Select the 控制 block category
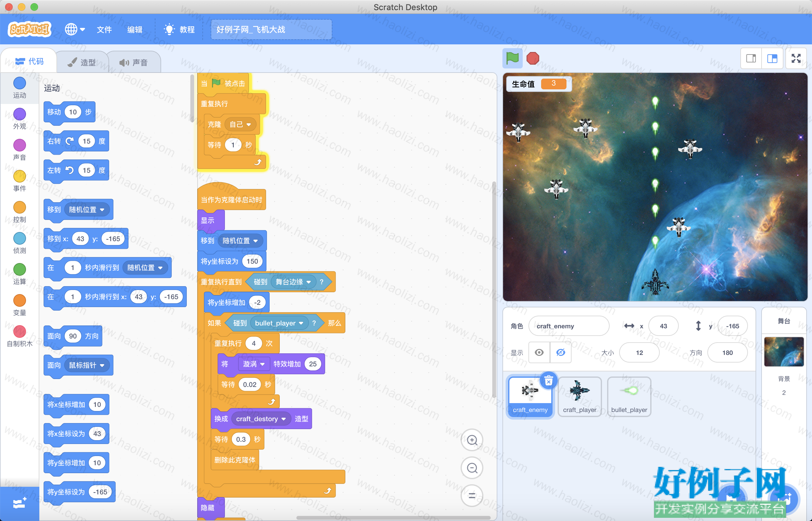This screenshot has height=521, width=812. (x=19, y=212)
